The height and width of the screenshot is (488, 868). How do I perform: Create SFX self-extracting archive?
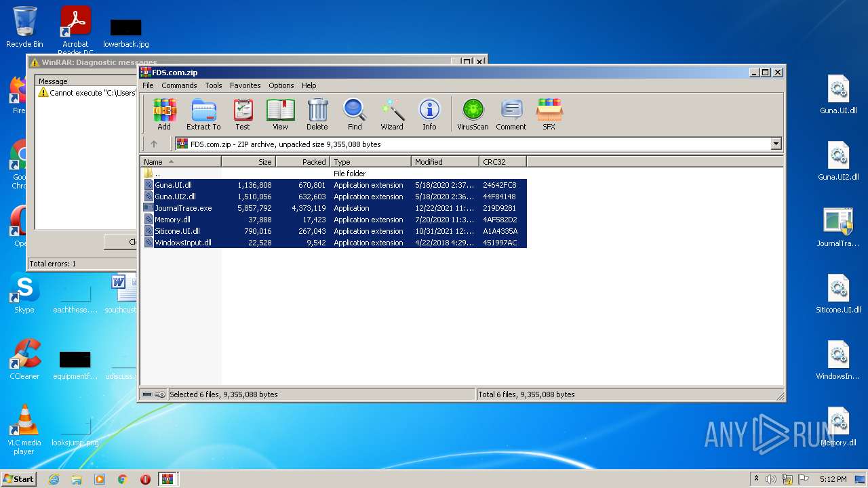(x=549, y=114)
